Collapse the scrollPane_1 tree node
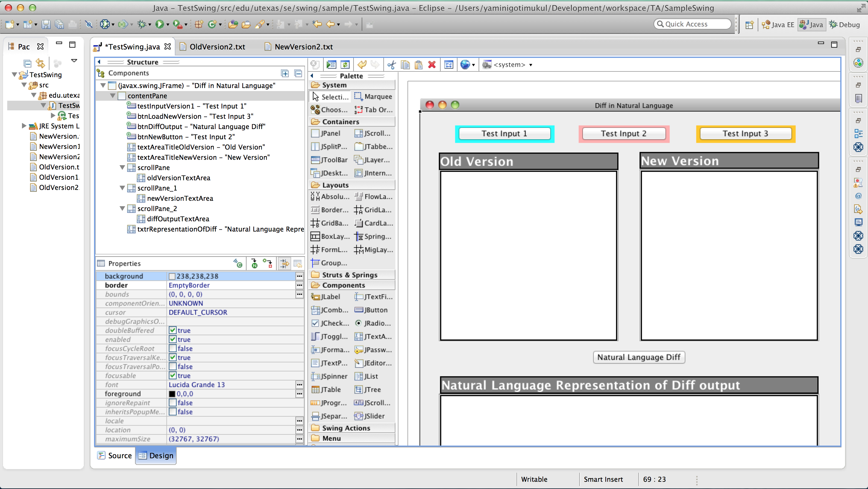 pyautogui.click(x=122, y=188)
